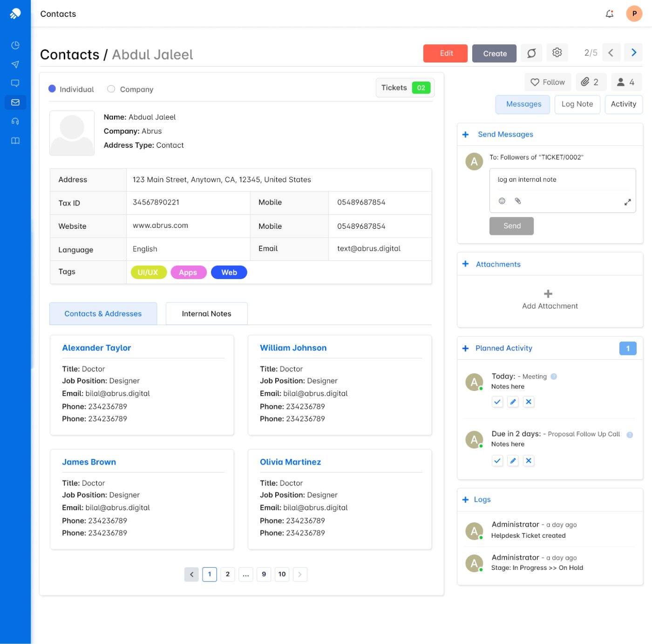Switch to Internal Notes tab

(x=206, y=314)
